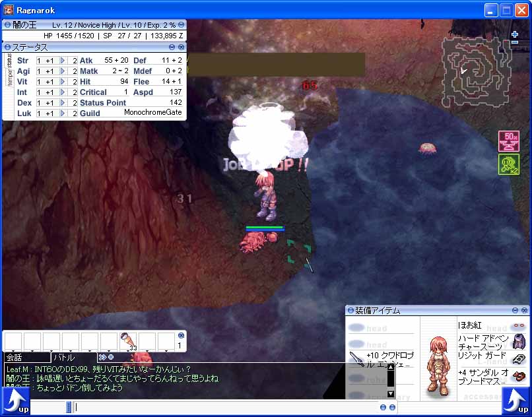This screenshot has height=417, width=532.
Task: Zoom in the minimap with plus icon
Action: click(515, 34)
